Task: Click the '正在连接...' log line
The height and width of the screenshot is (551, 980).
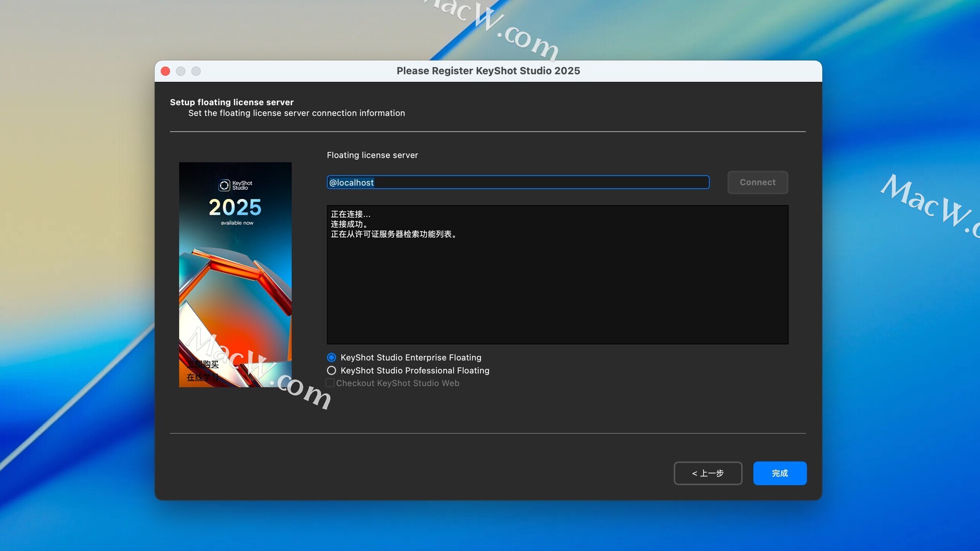Action: [351, 214]
